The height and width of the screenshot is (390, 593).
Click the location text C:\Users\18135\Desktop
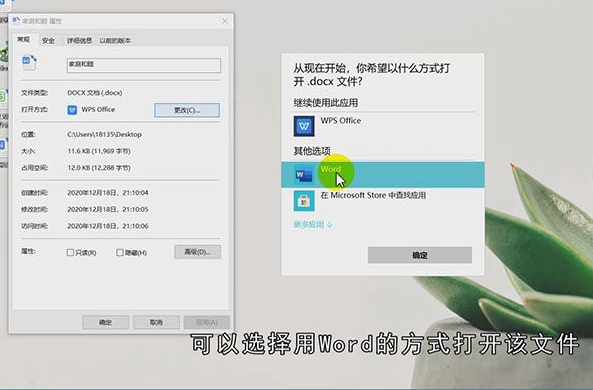[x=105, y=134]
